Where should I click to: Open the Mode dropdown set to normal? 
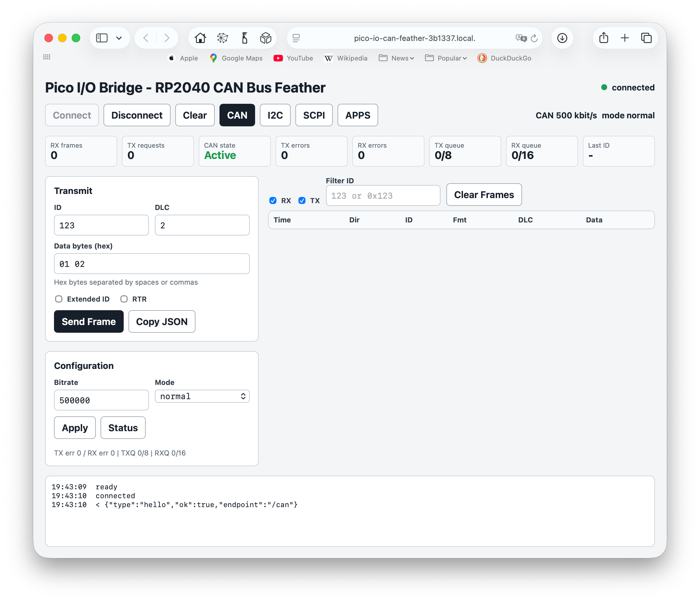tap(202, 396)
